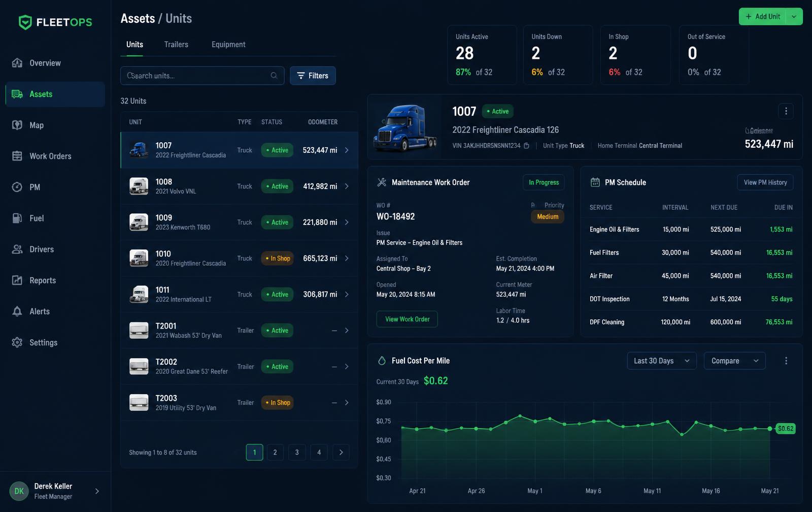This screenshot has width=812, height=512.
Task: Click in the Search units field
Action: [x=202, y=76]
